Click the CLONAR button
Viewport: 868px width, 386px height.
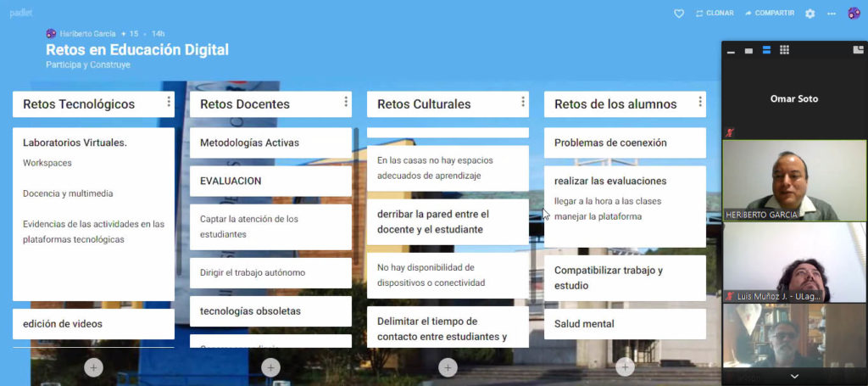(714, 14)
